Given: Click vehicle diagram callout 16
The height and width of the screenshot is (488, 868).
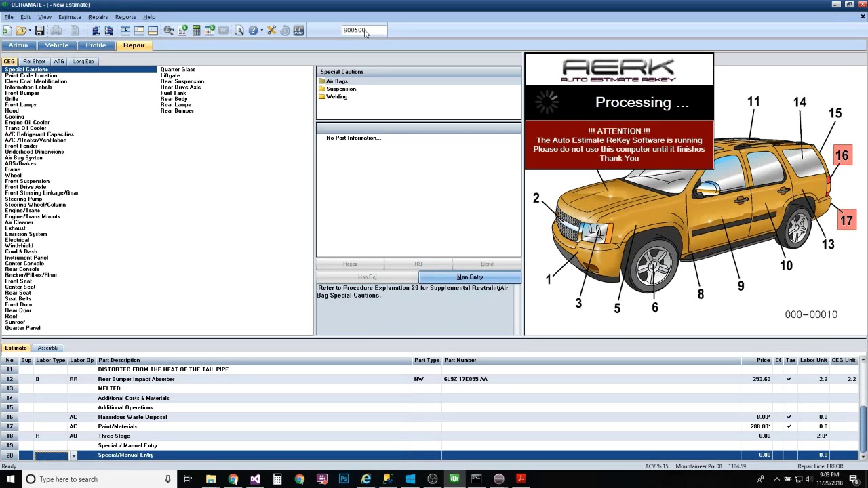Looking at the screenshot, I should 842,156.
